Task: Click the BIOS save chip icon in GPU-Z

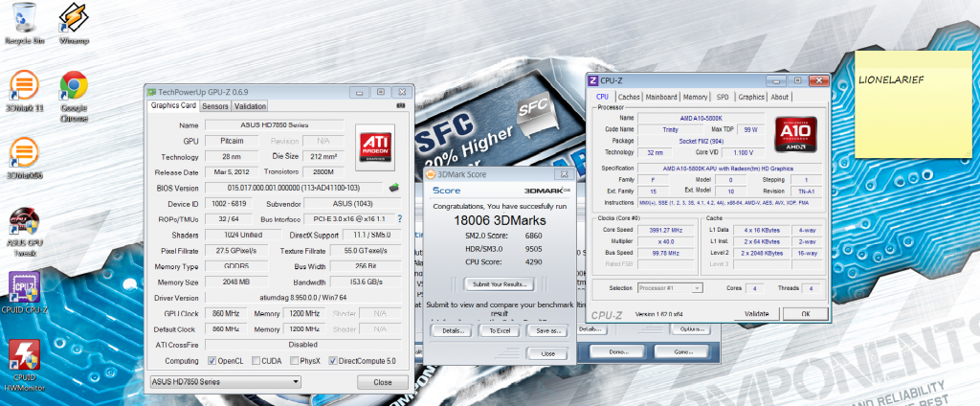Action: click(x=393, y=187)
